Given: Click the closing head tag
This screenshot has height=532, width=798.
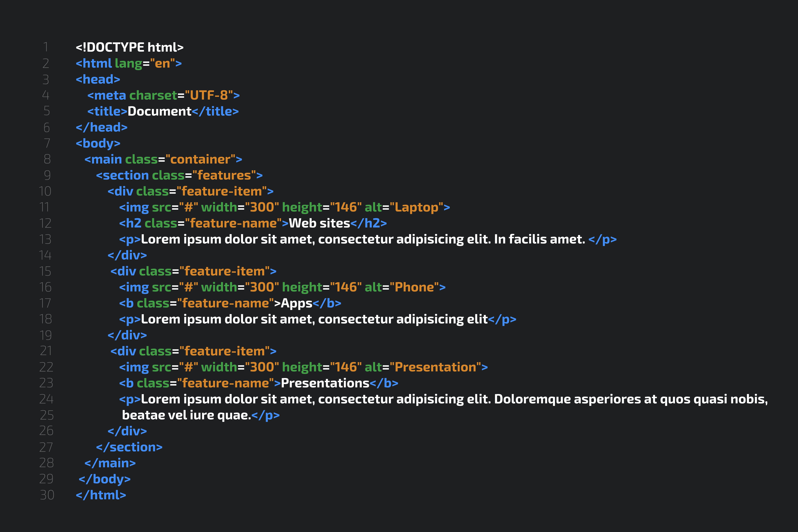Looking at the screenshot, I should pos(101,127).
